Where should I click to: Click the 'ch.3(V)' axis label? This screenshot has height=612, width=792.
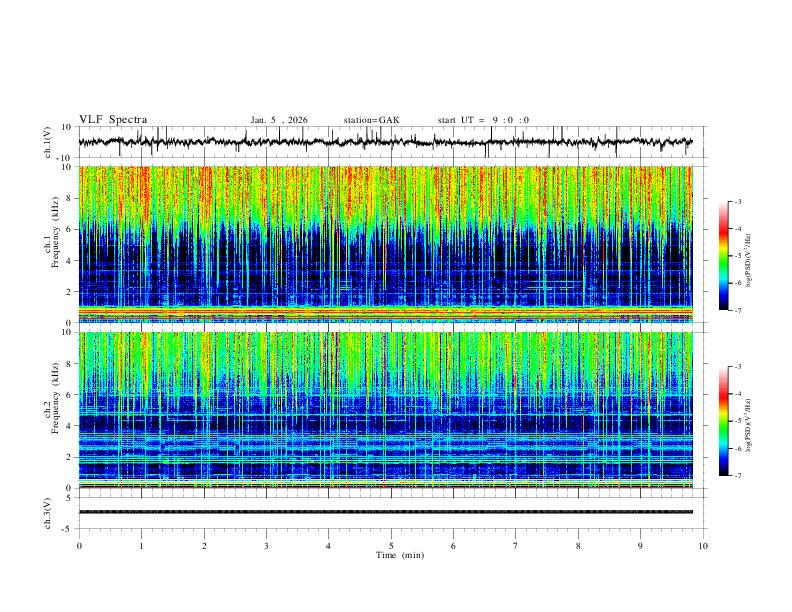[x=48, y=513]
